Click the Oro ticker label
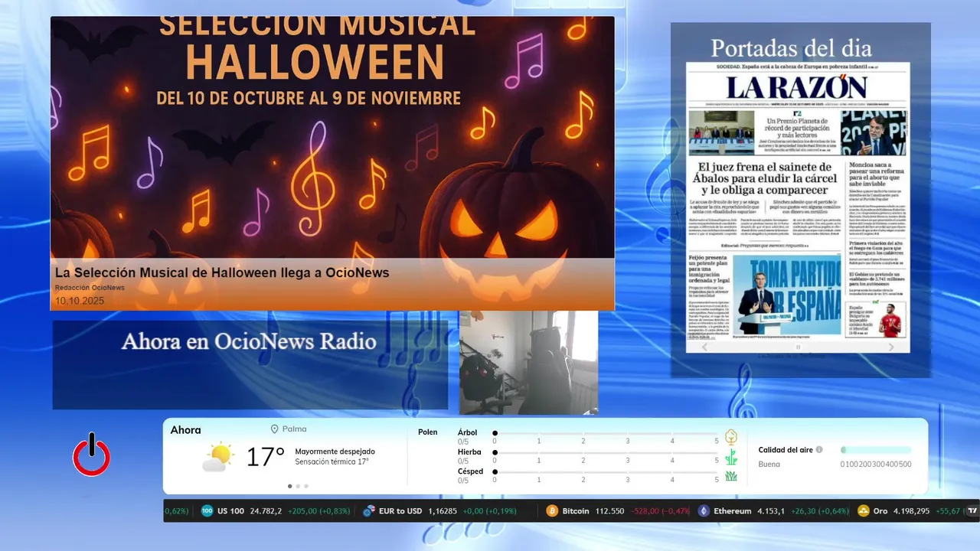 pyautogui.click(x=881, y=511)
